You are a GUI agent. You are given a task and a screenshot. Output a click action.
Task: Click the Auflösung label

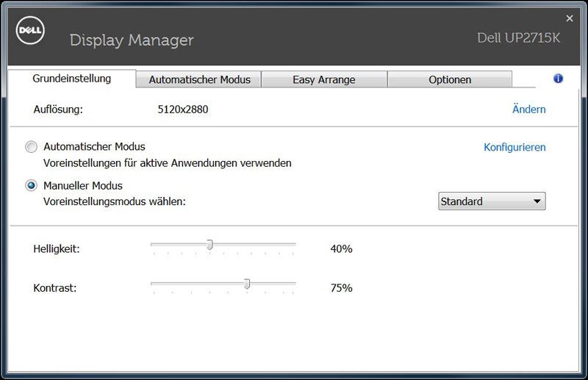pyautogui.click(x=58, y=110)
